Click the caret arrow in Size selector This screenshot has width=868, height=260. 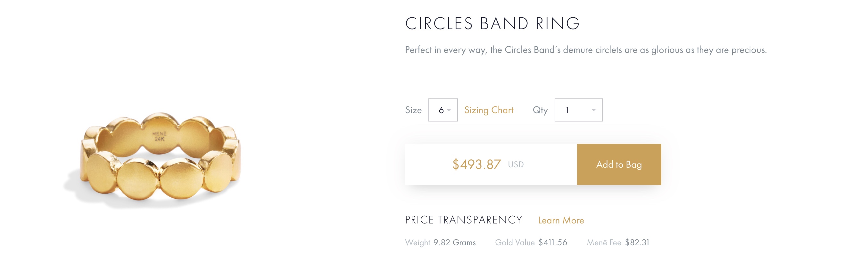[449, 110]
